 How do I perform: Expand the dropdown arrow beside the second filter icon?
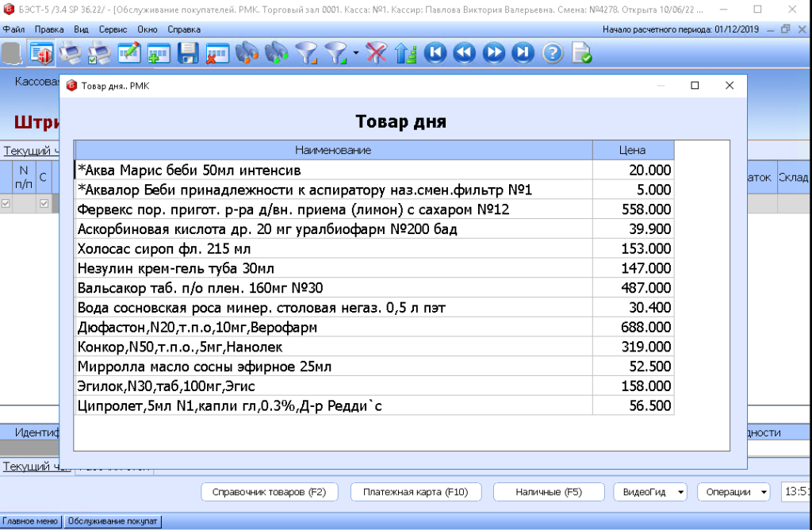tap(356, 54)
